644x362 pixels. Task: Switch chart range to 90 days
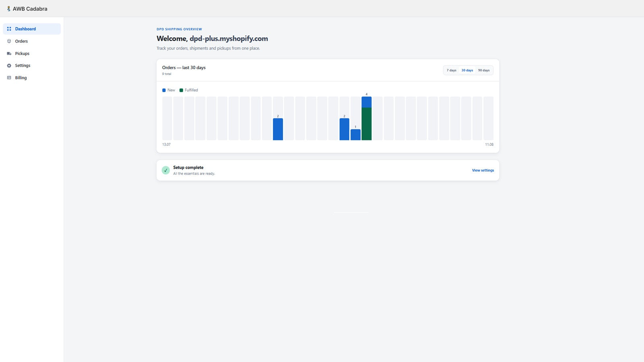tap(484, 70)
